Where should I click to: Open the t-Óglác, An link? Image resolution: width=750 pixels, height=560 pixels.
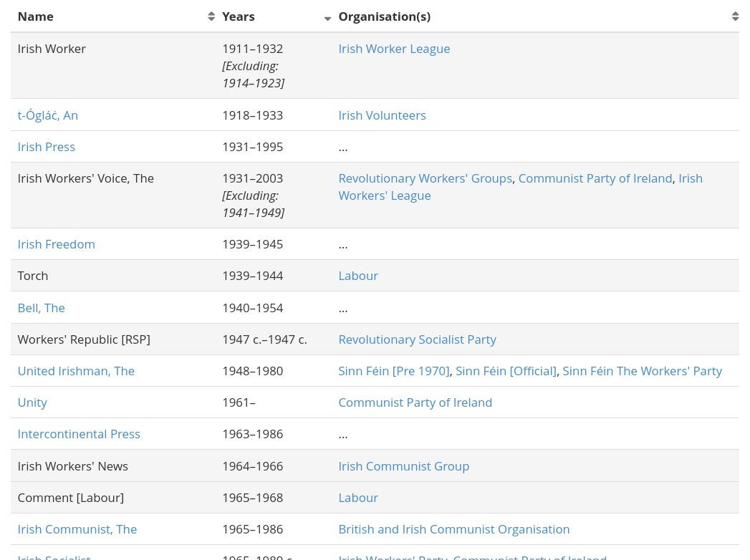pyautogui.click(x=48, y=115)
